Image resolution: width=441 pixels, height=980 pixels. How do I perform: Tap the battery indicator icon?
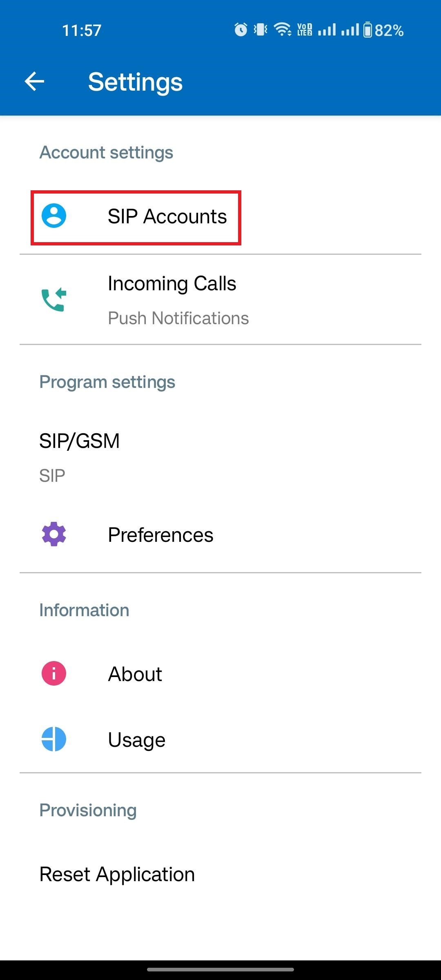tap(368, 30)
